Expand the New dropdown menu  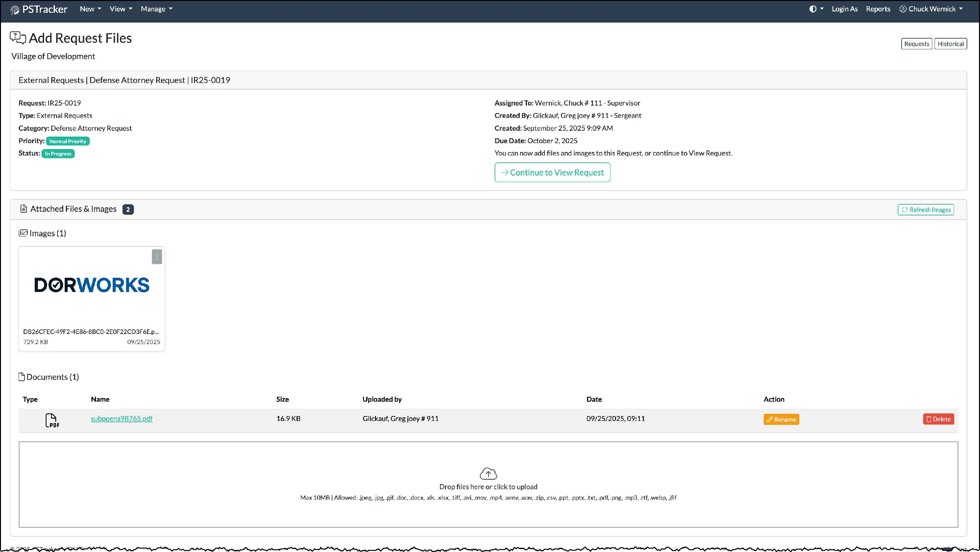coord(90,9)
